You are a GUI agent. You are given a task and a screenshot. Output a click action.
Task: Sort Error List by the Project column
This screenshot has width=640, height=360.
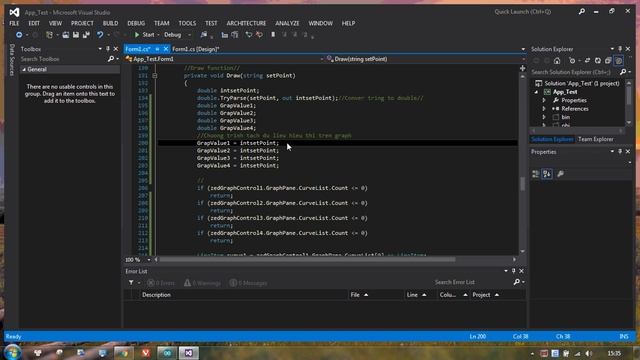497,295
